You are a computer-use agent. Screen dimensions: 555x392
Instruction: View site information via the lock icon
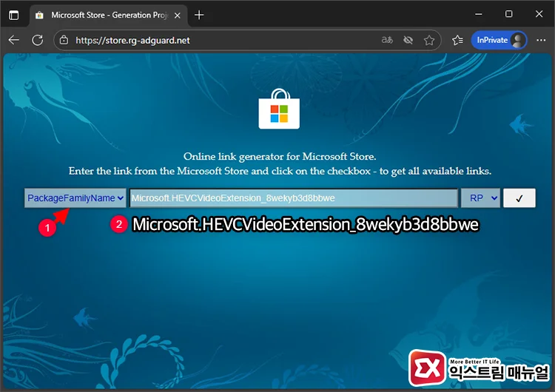64,40
